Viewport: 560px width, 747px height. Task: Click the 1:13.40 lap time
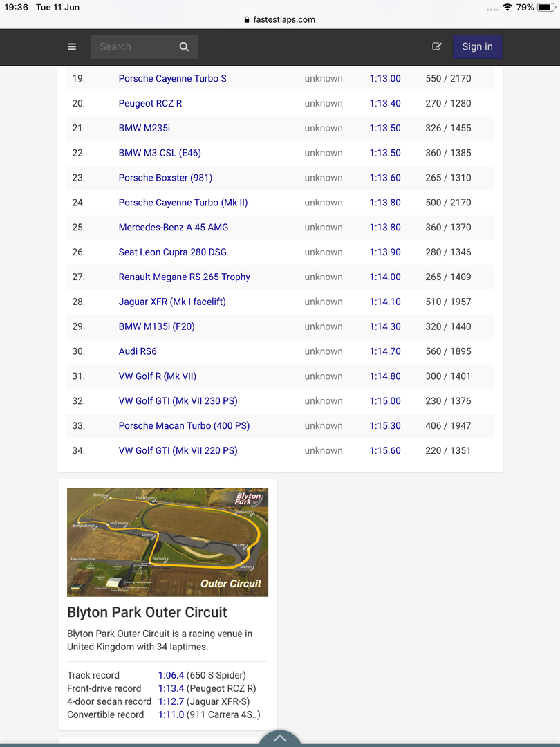[x=385, y=103]
